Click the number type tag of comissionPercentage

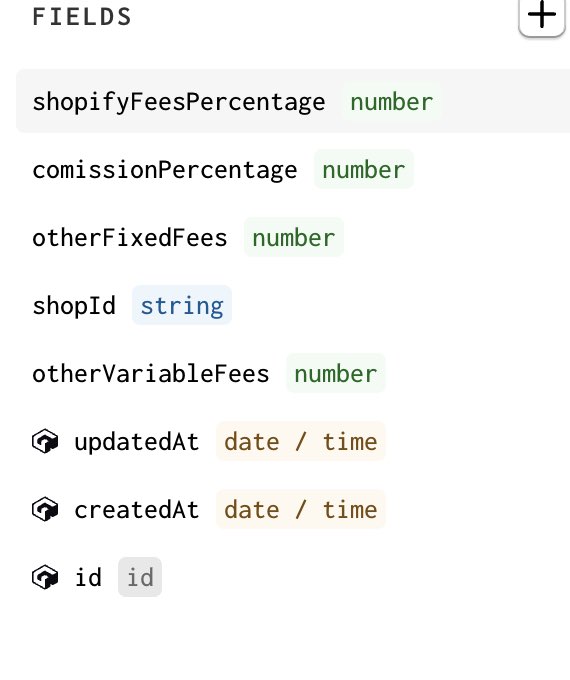click(364, 169)
